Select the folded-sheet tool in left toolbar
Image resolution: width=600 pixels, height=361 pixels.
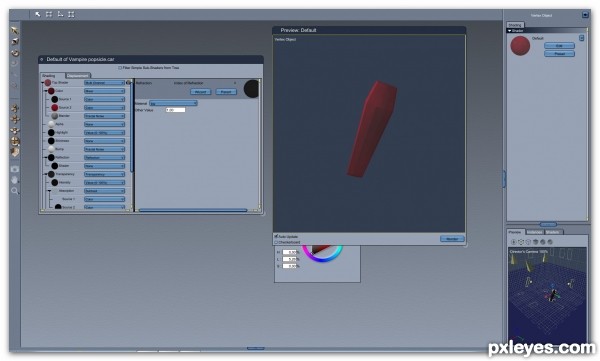pos(15,152)
